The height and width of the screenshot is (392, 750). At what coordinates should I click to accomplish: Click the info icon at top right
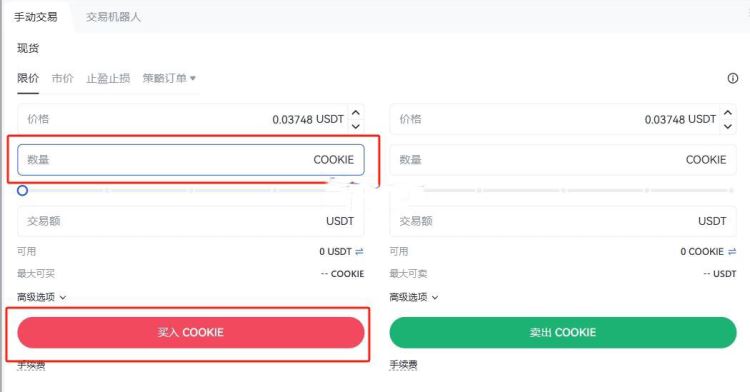click(x=732, y=78)
